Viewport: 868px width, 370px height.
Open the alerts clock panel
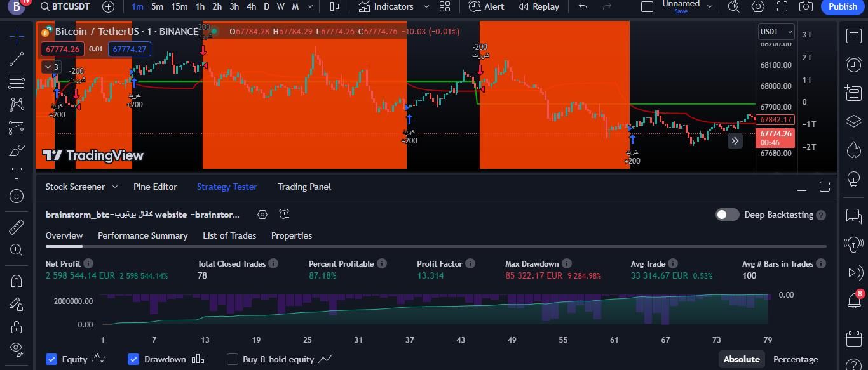(853, 64)
